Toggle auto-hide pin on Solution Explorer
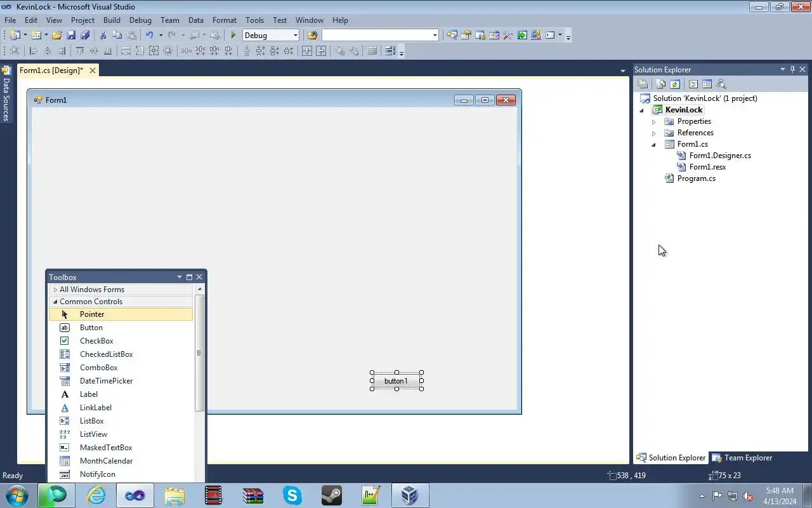This screenshot has height=508, width=812. point(792,69)
